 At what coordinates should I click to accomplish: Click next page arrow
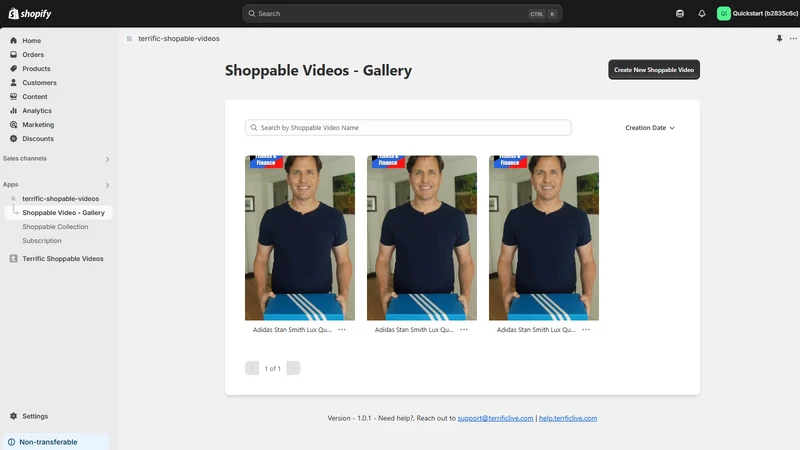click(x=293, y=368)
